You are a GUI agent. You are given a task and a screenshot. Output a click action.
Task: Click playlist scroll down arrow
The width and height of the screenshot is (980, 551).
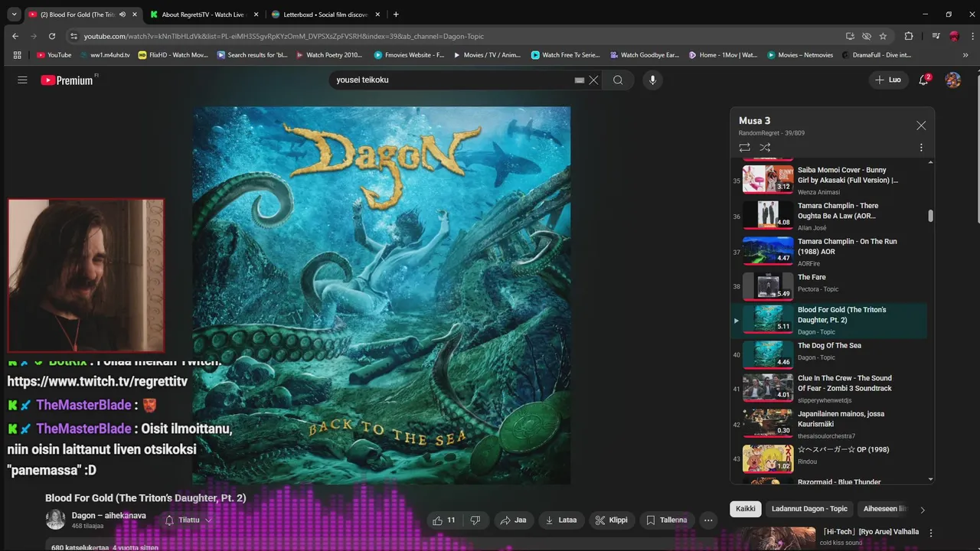tap(931, 479)
